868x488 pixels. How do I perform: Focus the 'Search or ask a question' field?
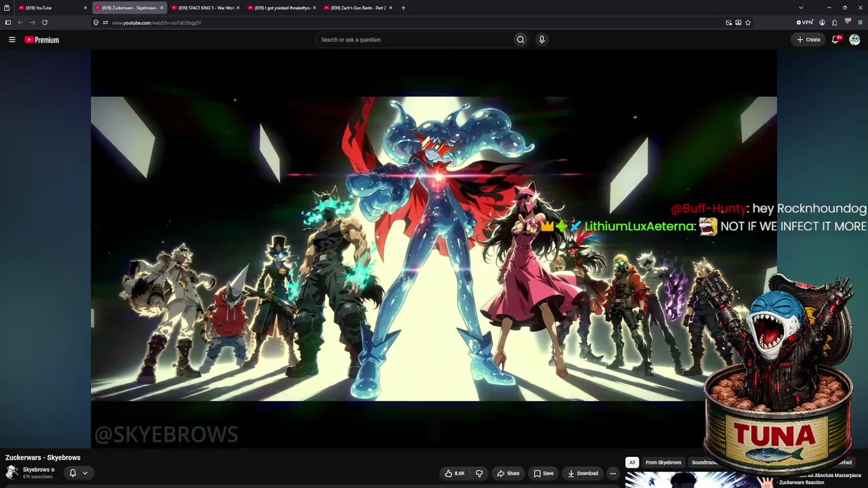[x=414, y=40]
